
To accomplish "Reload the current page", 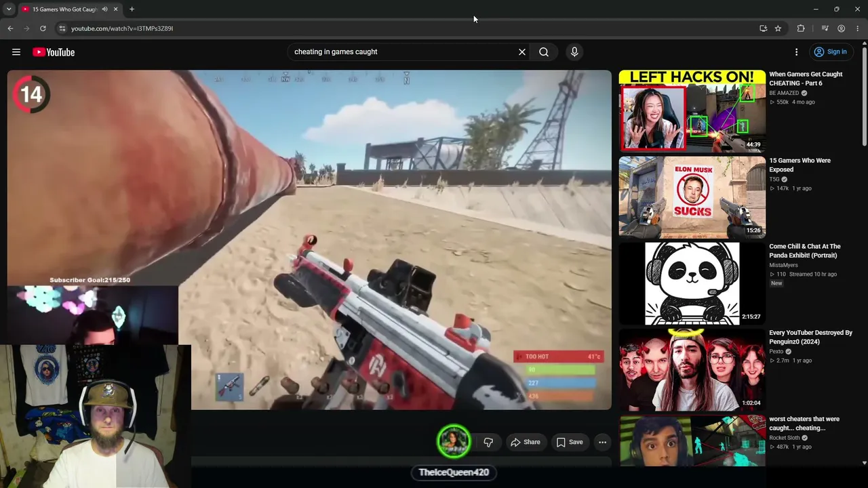I will (43, 28).
